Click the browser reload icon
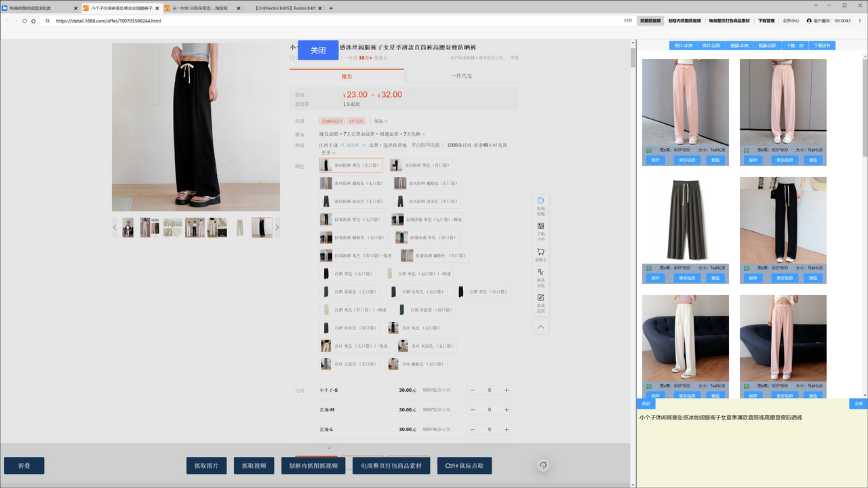Screen dimensions: 868x488 click(24, 21)
